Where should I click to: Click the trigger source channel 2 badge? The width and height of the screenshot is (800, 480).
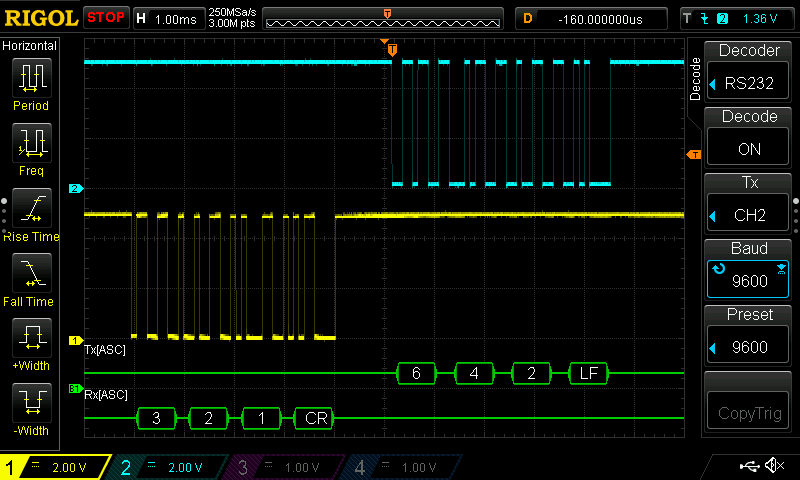point(722,19)
